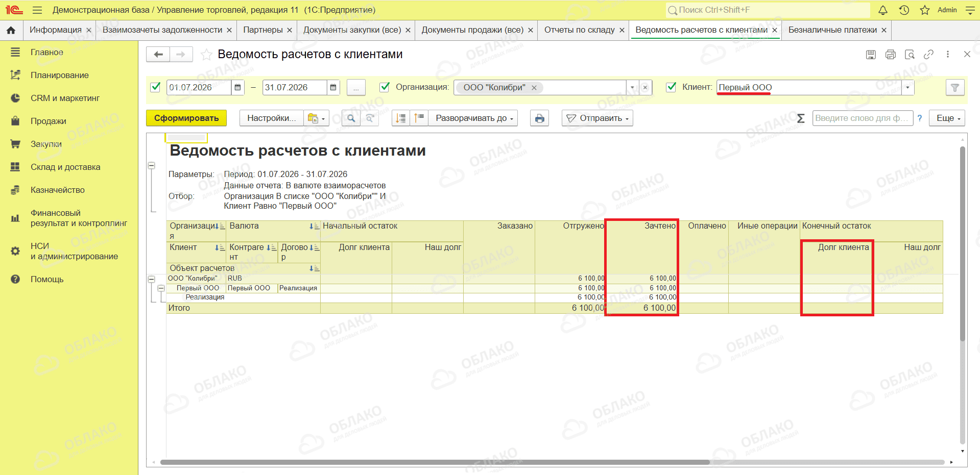Click the period selection "..." button
Screen dimensions: 980x475
click(x=356, y=88)
